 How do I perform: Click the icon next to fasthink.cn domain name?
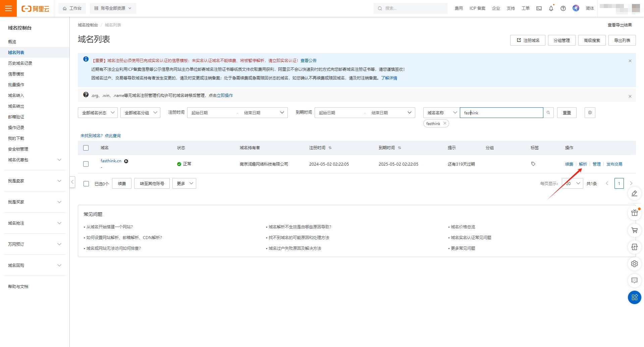coord(126,161)
